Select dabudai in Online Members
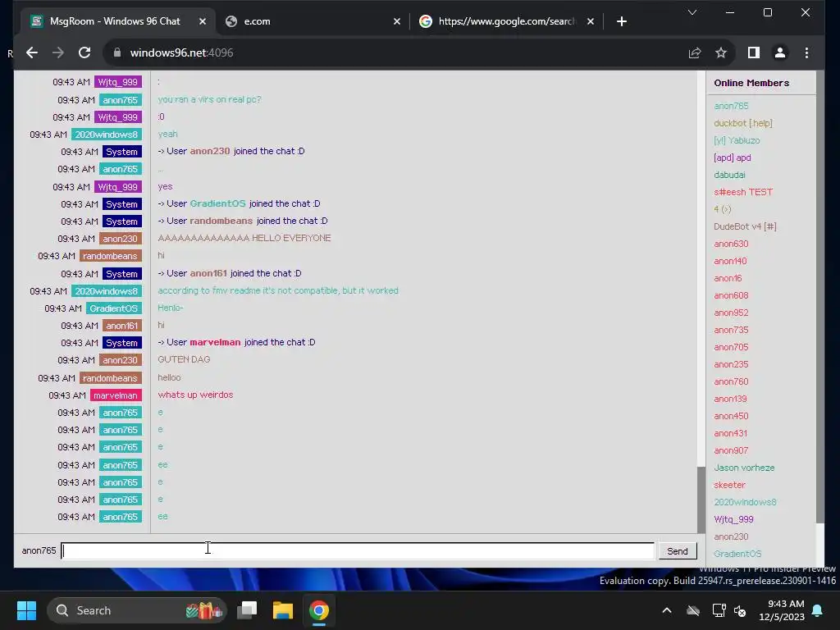This screenshot has width=840, height=630. pyautogui.click(x=729, y=175)
